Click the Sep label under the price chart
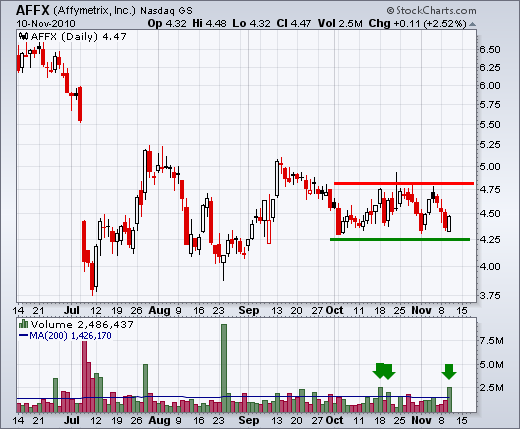Screen dimensions: 520x429 [x=249, y=310]
